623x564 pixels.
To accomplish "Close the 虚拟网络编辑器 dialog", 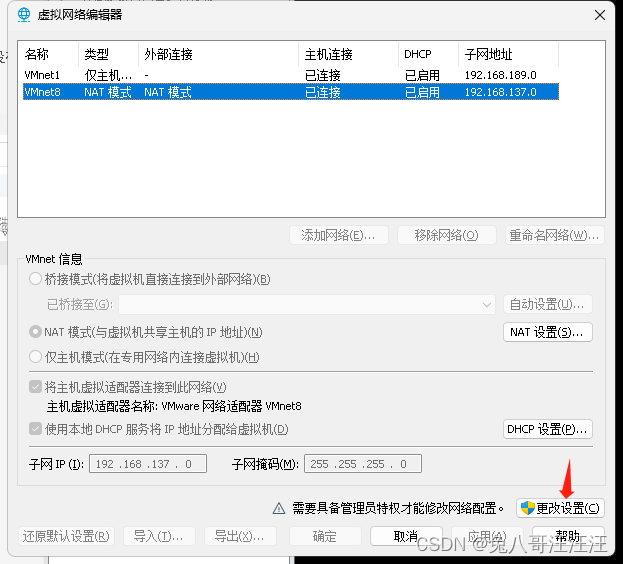I will (600, 15).
